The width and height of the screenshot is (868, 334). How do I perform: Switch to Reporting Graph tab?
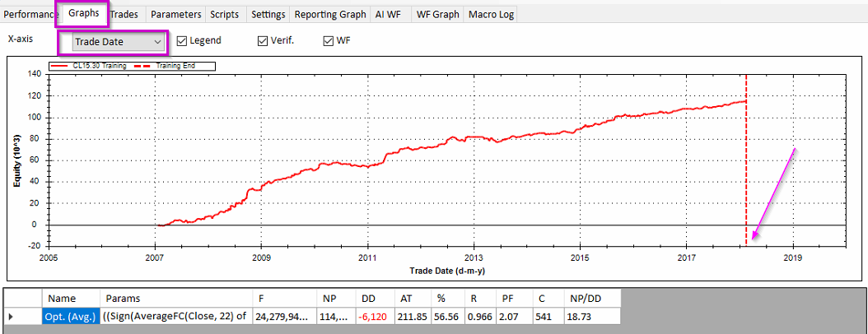(329, 14)
